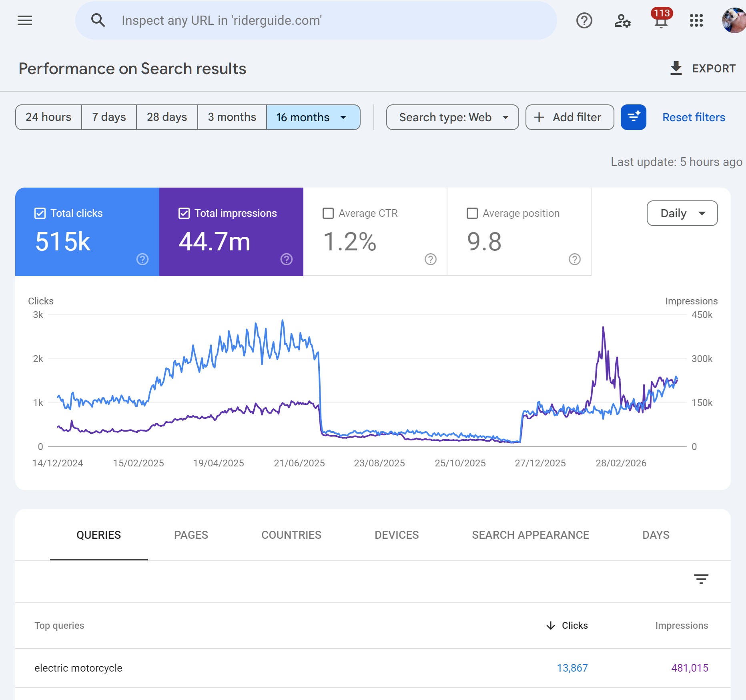Uncheck the Total clicks checkbox
Image resolution: width=746 pixels, height=700 pixels.
40,213
